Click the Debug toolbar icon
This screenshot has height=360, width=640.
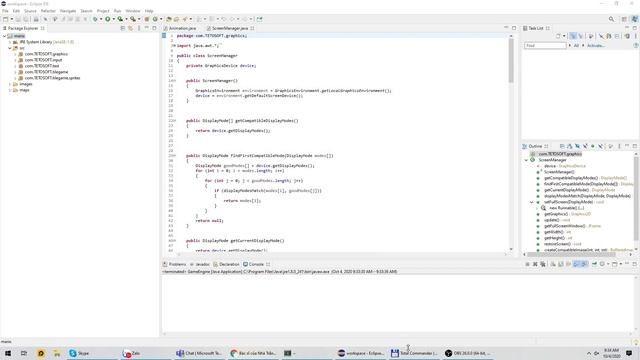click(95, 19)
